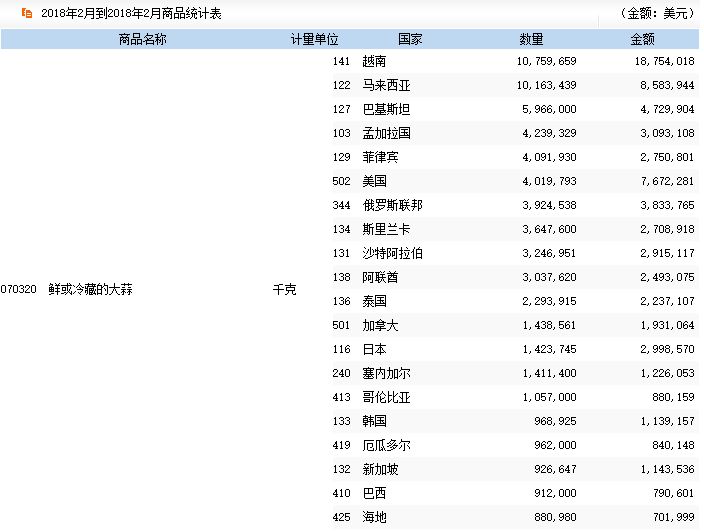
Task: Select country 韩国
Action: point(374,421)
